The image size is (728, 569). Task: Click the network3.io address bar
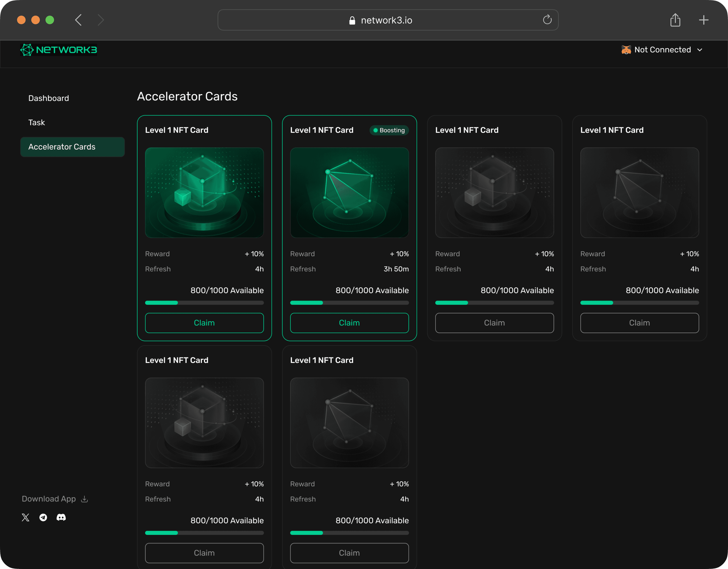[387, 20]
